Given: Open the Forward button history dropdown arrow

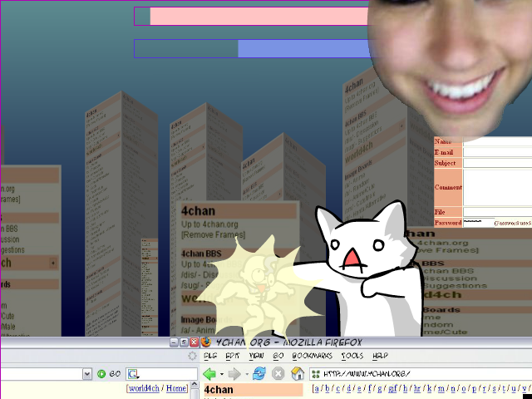Looking at the screenshot, I should pos(247,374).
